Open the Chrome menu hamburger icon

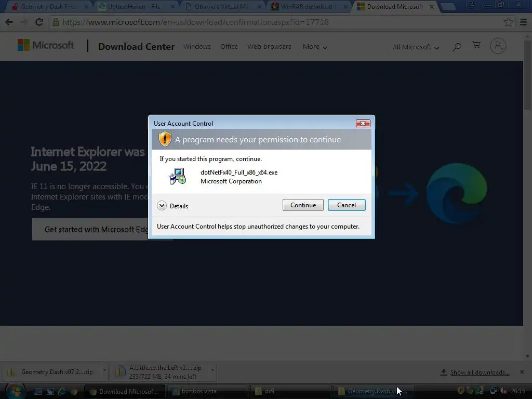coord(523,22)
